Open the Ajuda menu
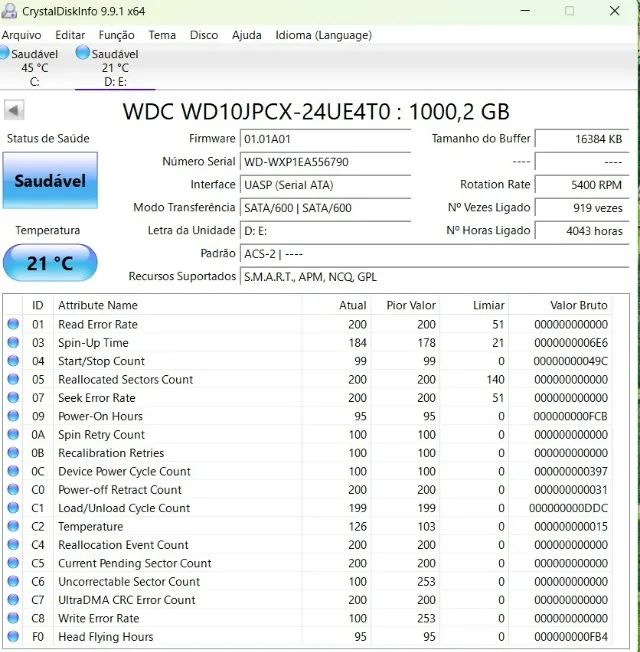Screen dimensions: 640x652 pyautogui.click(x=247, y=35)
